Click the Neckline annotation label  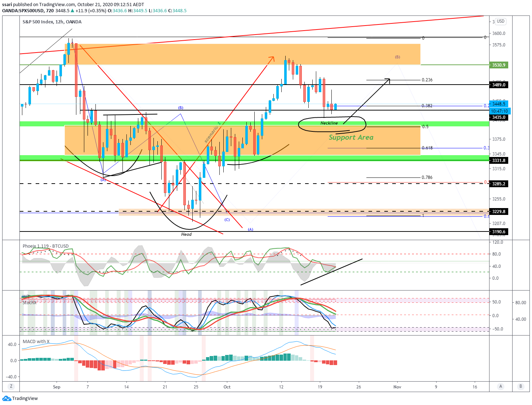[x=329, y=123]
